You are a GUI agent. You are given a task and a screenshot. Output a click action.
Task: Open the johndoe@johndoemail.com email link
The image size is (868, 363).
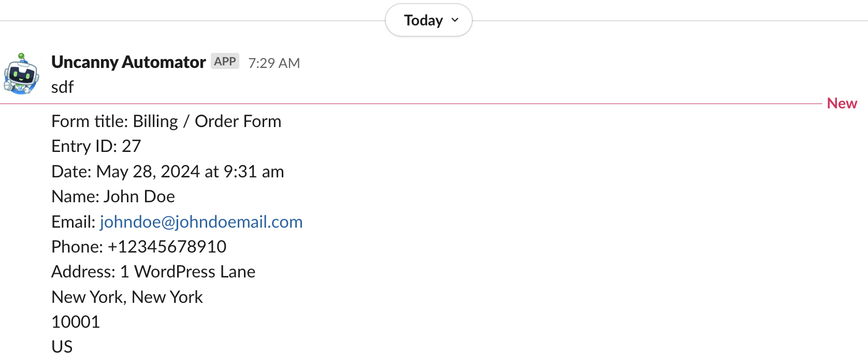tap(201, 222)
